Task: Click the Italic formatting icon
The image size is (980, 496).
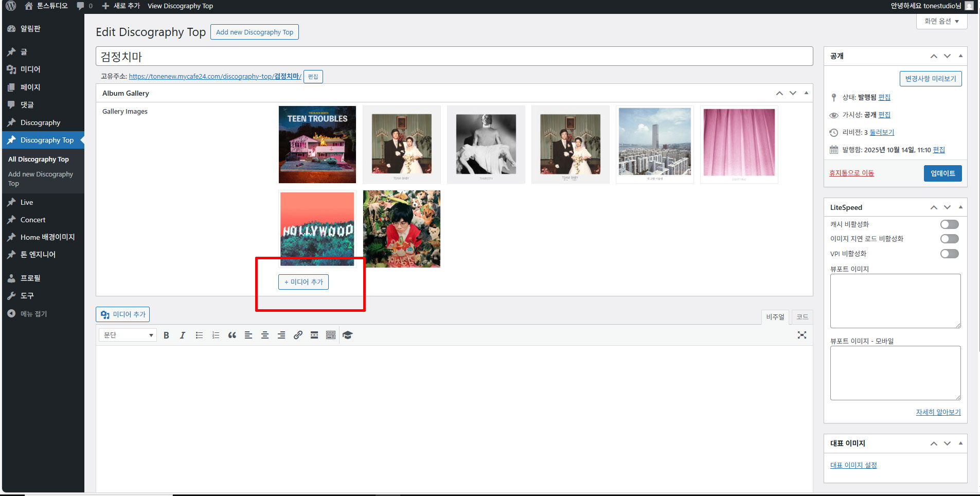Action: coord(182,335)
